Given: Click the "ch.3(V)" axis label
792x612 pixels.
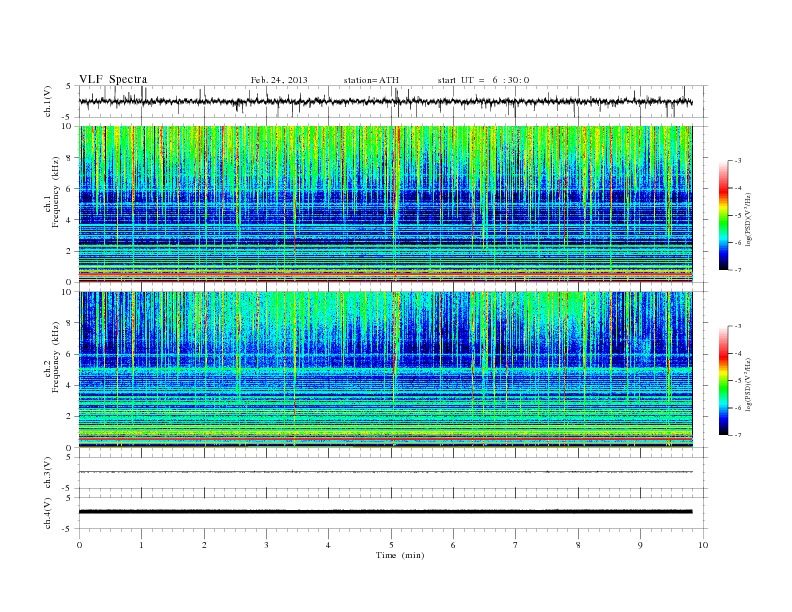Looking at the screenshot, I should [47, 472].
